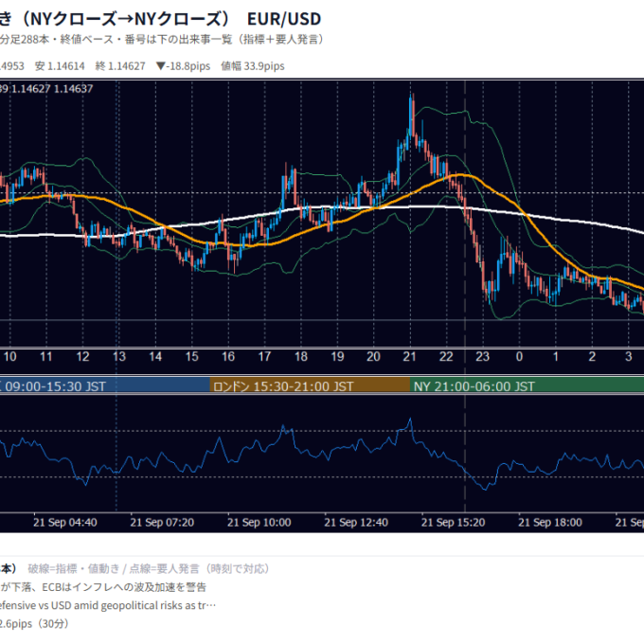This screenshot has width=644, height=644.
Task: Select the ロンドン 15:30-21:00 JST session bar
Action: pyautogui.click(x=310, y=386)
